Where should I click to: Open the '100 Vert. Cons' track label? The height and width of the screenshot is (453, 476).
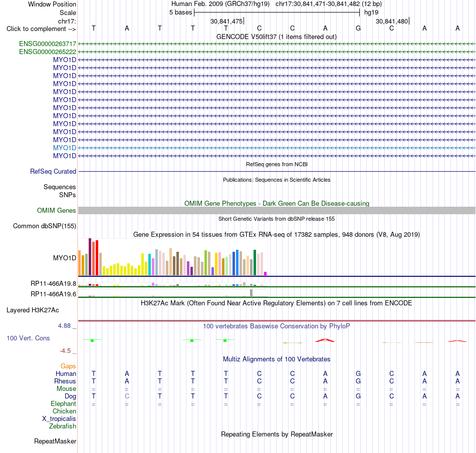pyautogui.click(x=28, y=338)
